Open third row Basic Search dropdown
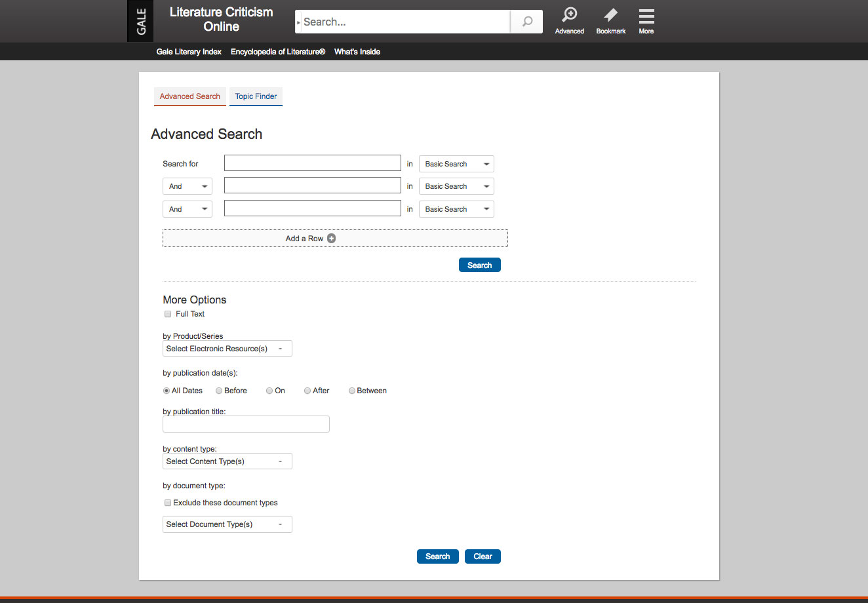 [x=456, y=209]
